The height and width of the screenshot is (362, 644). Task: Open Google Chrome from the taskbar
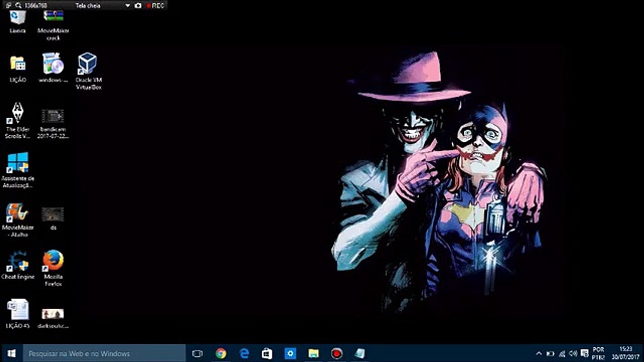[221, 353]
